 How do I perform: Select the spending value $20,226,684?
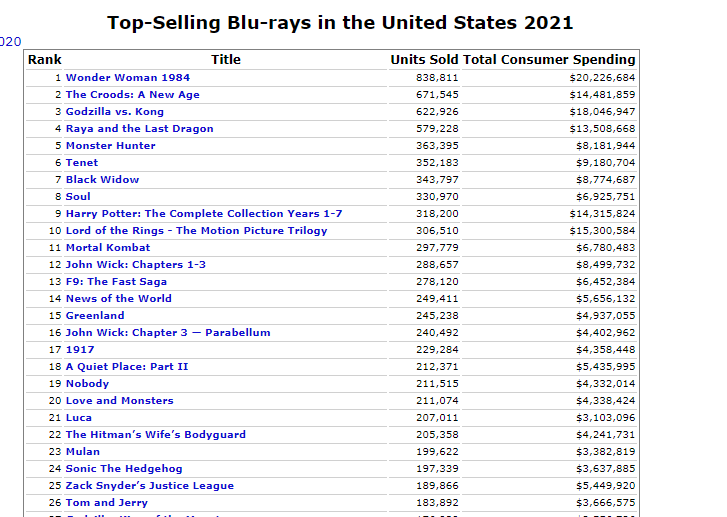tap(602, 77)
